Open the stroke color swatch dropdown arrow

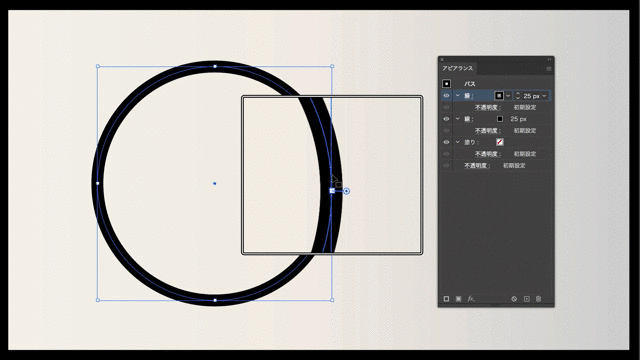click(508, 96)
